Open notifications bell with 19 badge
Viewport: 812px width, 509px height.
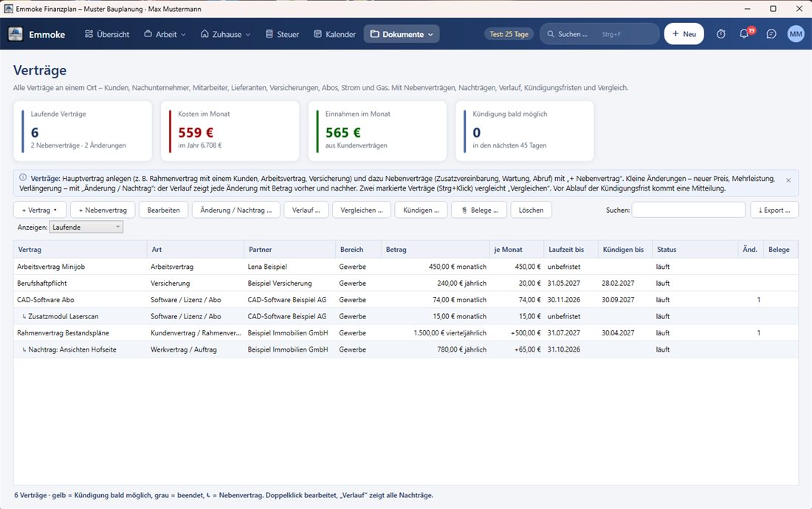click(745, 34)
